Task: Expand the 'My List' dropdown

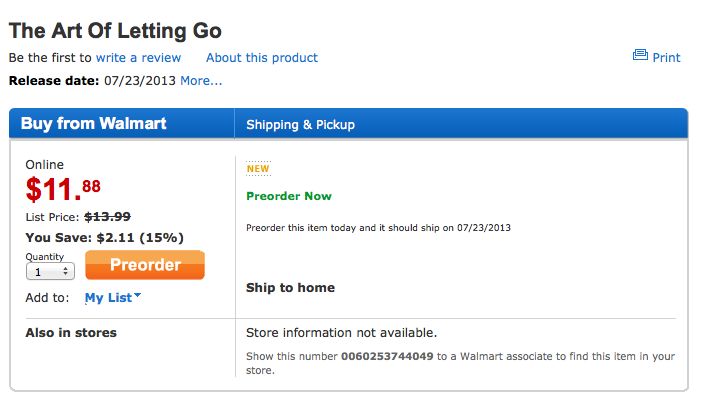Action: tap(108, 297)
